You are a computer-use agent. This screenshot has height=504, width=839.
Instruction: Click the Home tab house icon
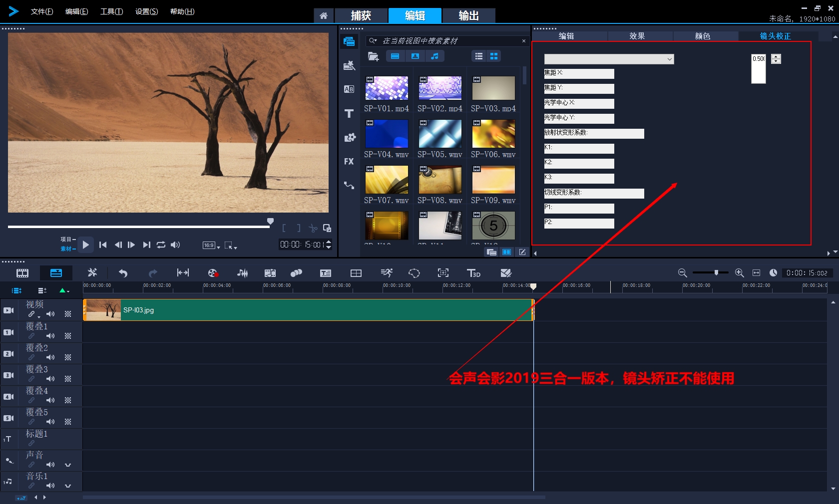click(x=324, y=15)
